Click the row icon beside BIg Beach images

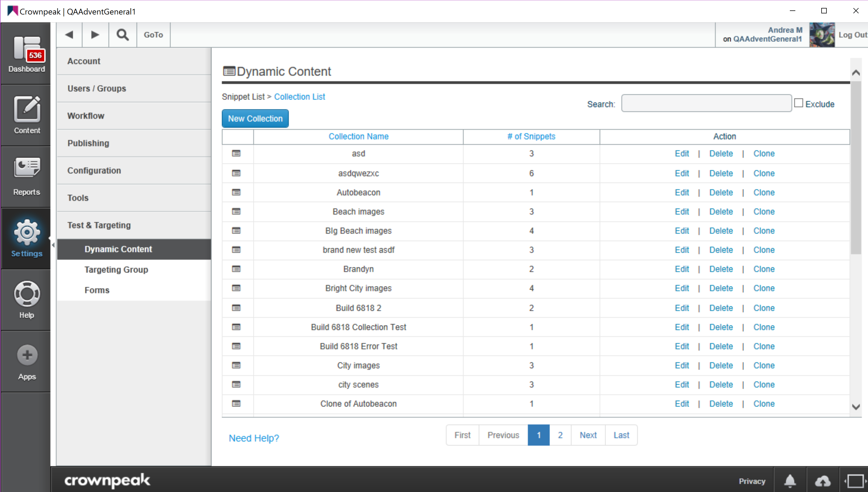click(236, 231)
